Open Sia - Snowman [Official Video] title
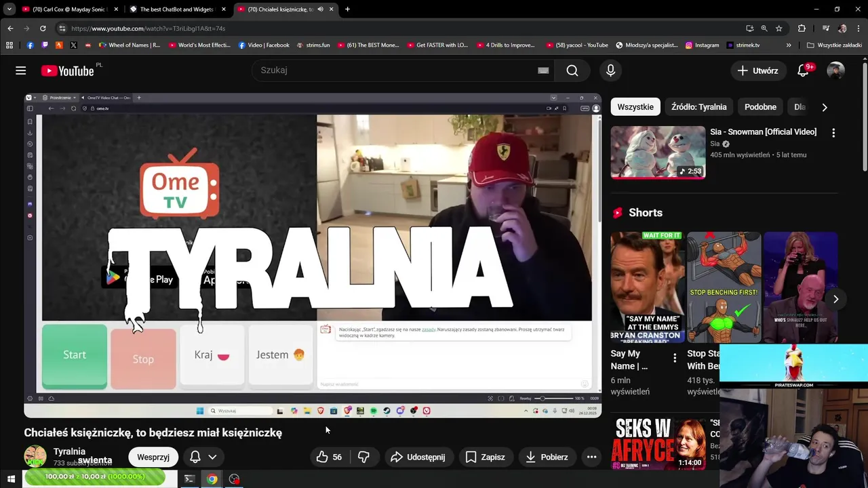 coord(763,131)
